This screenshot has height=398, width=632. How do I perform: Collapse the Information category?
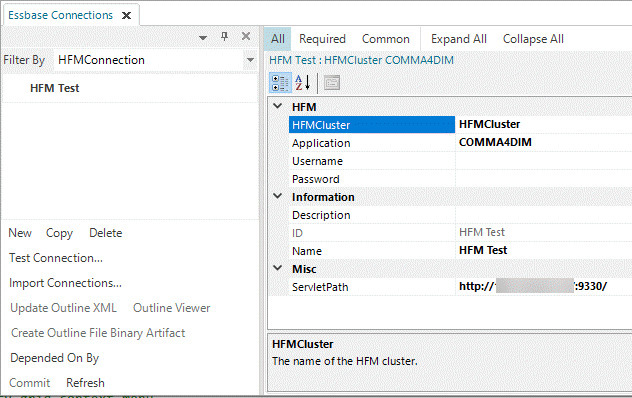278,196
